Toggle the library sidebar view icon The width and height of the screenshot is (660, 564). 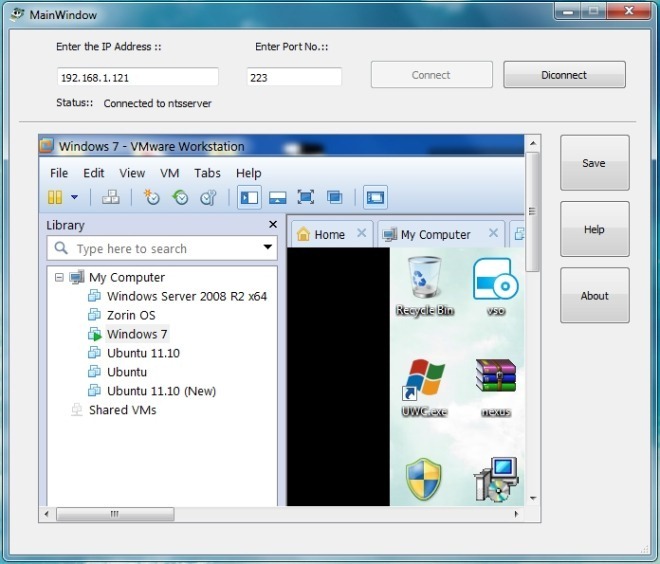point(249,197)
